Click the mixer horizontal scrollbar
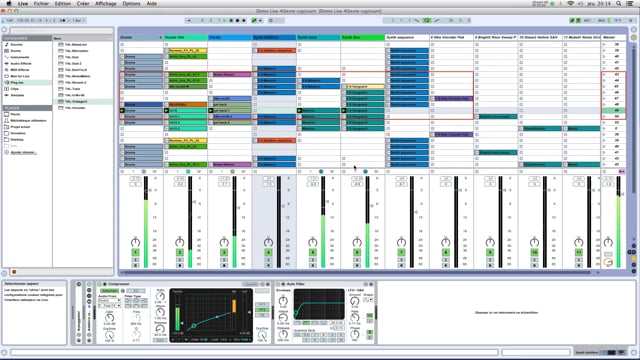The height and width of the screenshot is (360, 640). 357,272
